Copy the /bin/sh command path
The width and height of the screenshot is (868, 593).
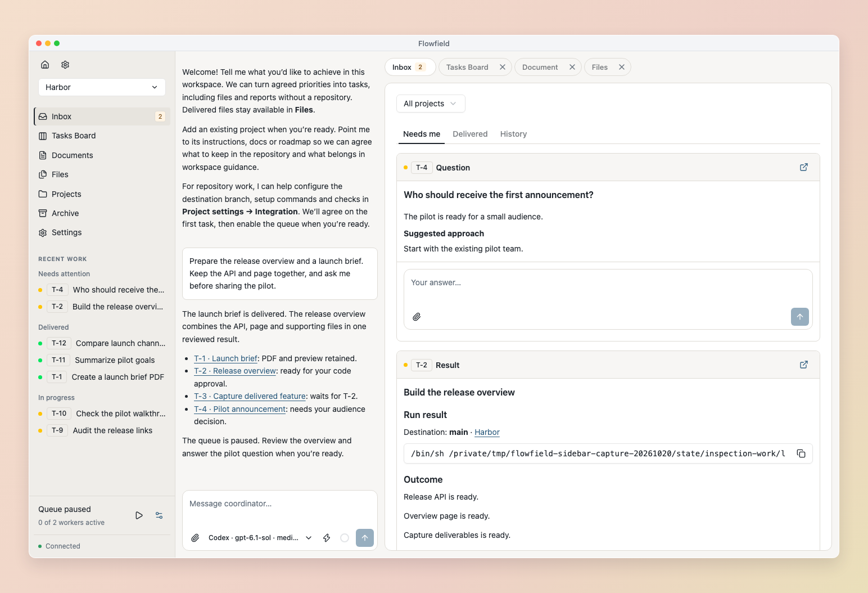801,453
